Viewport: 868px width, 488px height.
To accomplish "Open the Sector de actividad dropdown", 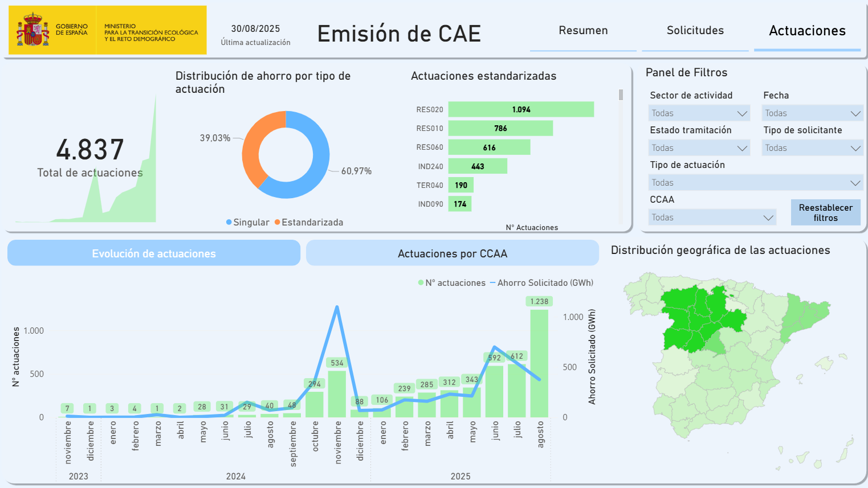I will click(699, 113).
